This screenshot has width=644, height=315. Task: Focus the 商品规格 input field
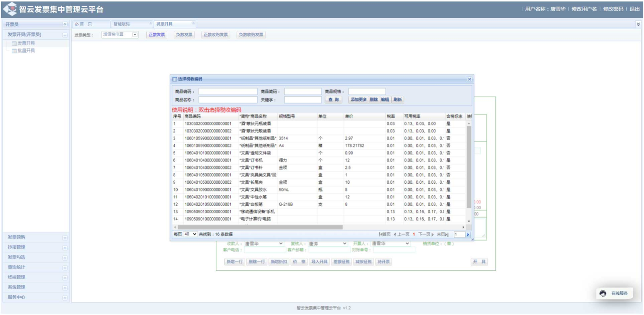pyautogui.click(x=367, y=92)
